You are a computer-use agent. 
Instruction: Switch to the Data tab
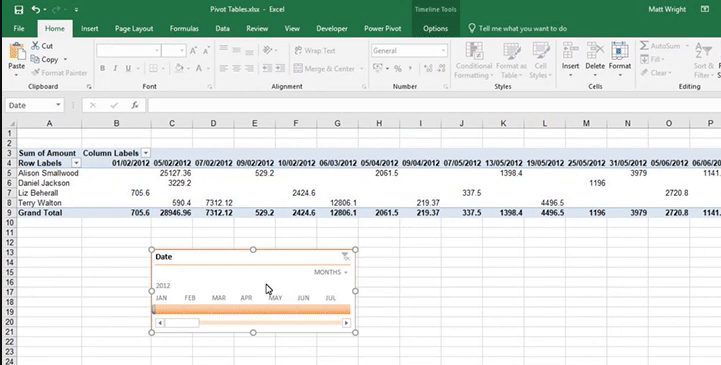pyautogui.click(x=222, y=29)
